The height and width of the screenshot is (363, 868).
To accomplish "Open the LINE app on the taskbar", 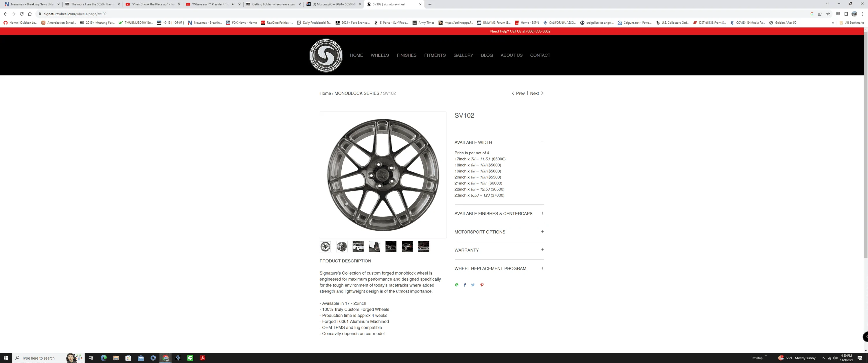I will click(x=190, y=358).
